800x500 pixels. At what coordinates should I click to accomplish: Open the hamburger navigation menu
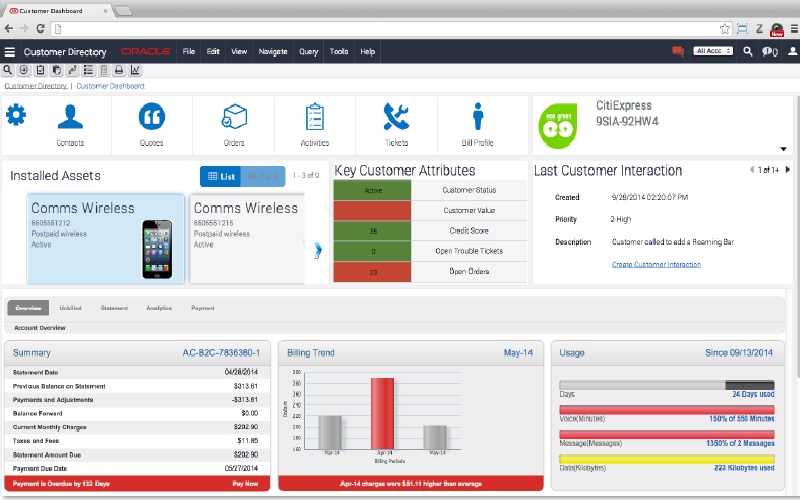[9, 52]
